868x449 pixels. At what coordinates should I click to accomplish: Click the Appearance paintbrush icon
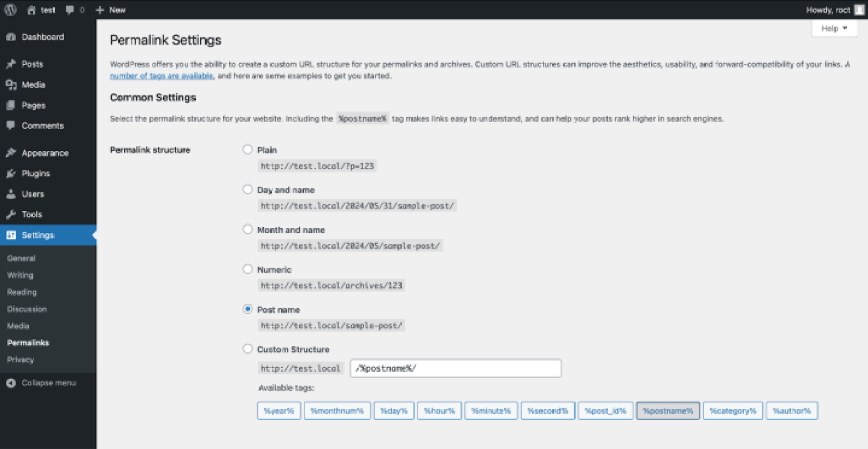11,153
